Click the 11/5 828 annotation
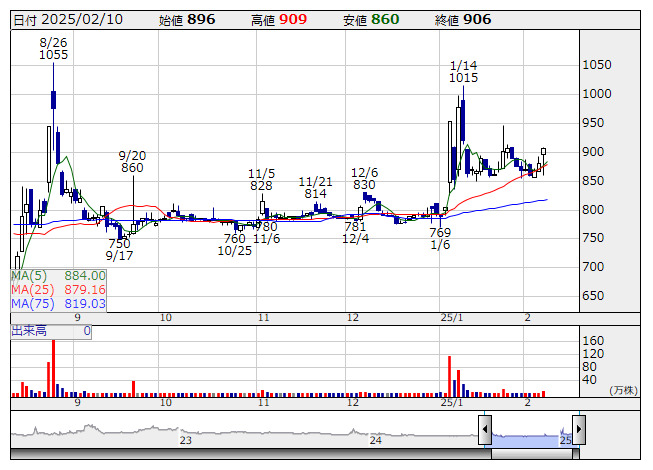Viewport: 653px width, 470px height. click(x=262, y=179)
